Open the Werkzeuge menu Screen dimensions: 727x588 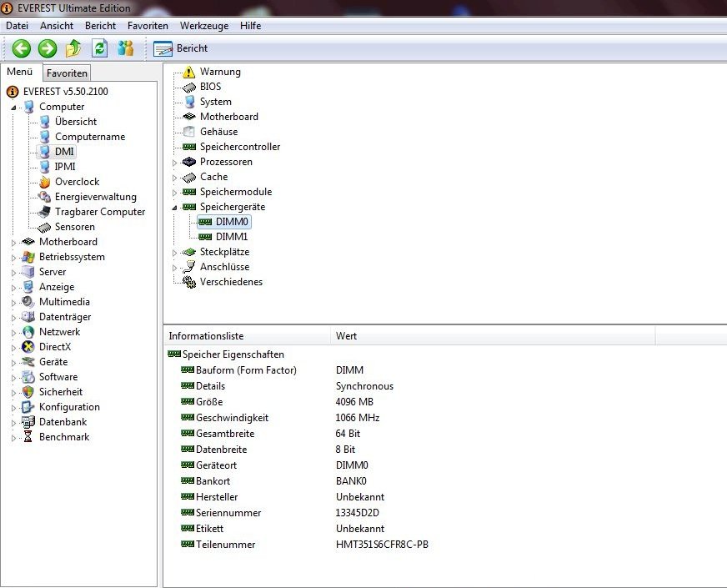[x=203, y=26]
